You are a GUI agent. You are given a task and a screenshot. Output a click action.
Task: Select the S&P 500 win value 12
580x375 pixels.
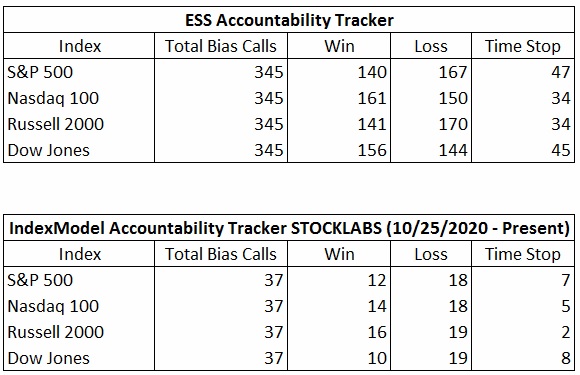(x=377, y=280)
